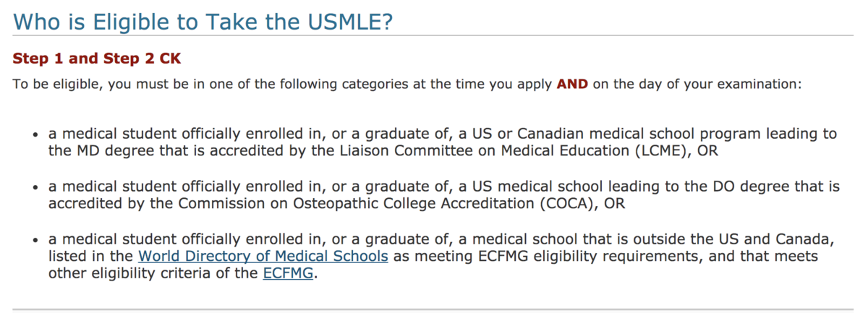Click the 'Step 1 and Step 2 CK' subheading
Image resolution: width=868 pixels, height=313 pixels.
point(97,59)
